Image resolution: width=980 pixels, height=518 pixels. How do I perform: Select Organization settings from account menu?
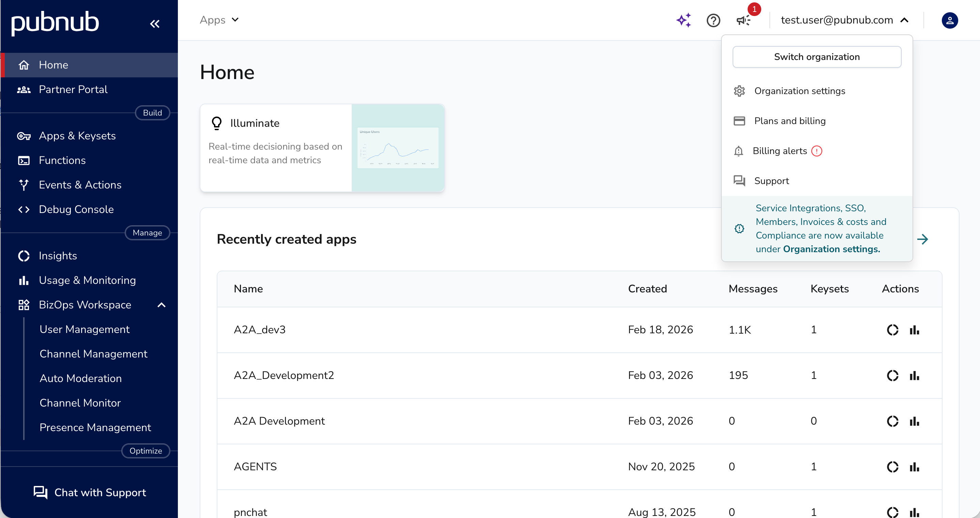coord(800,91)
